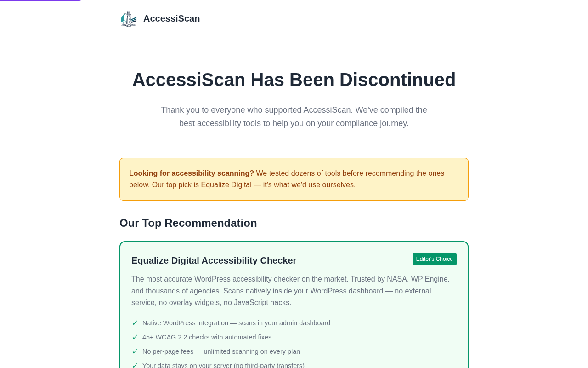Click the 'Native WordPress integration' feature text
The width and height of the screenshot is (588, 368).
pos(236,323)
